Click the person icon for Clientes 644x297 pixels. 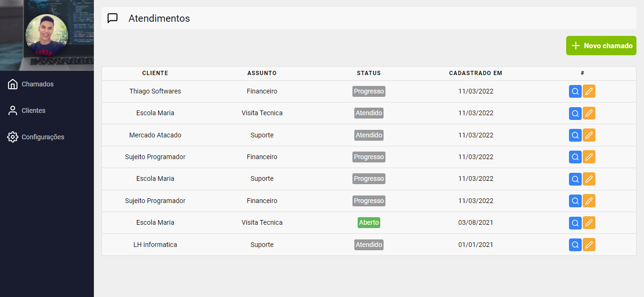pos(13,110)
